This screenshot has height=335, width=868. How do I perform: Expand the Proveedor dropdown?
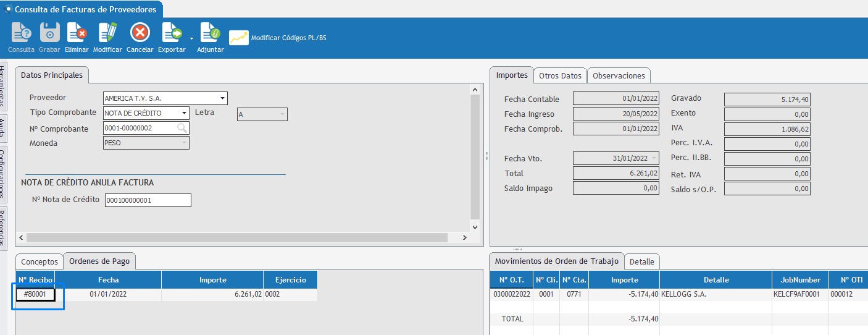coord(222,98)
